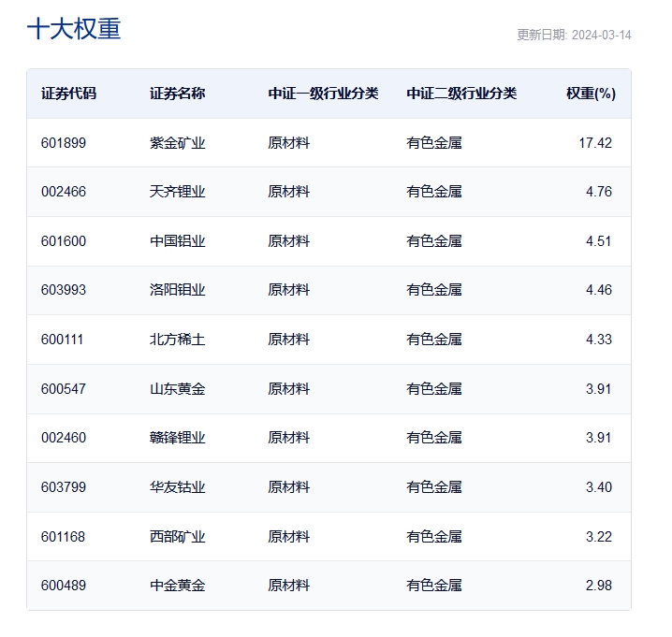Click weight value 4.76
The image size is (672, 637).
point(599,192)
